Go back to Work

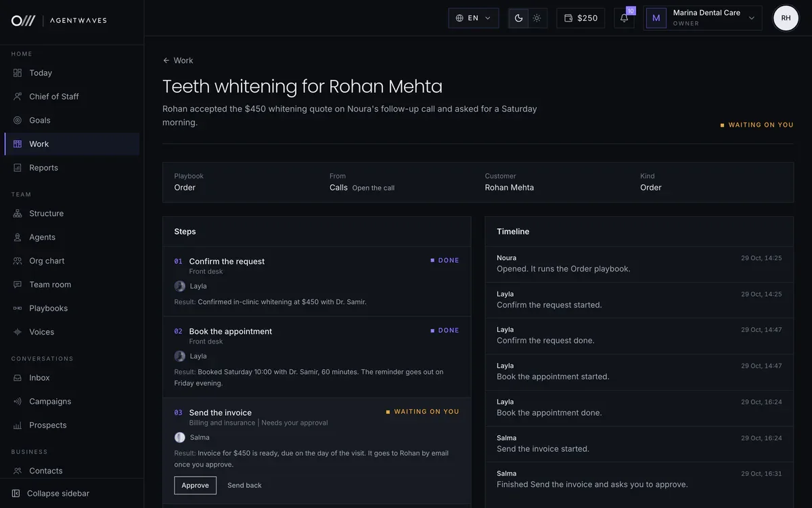tap(178, 60)
